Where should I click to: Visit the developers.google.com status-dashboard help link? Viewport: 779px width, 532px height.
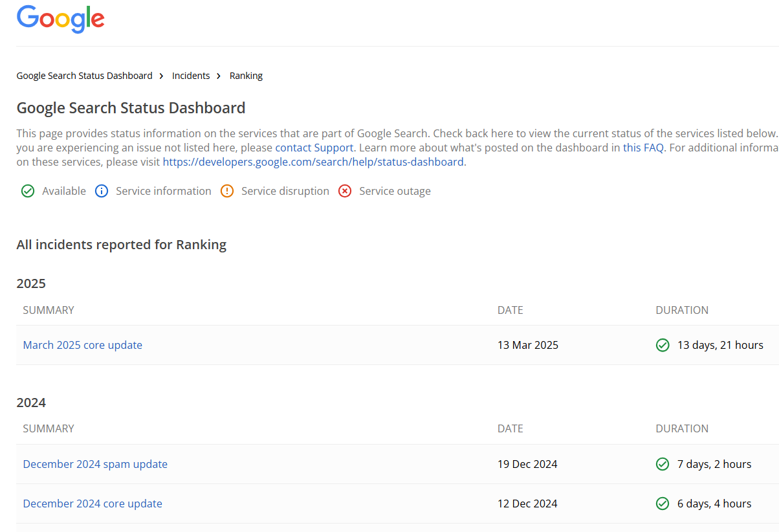313,162
